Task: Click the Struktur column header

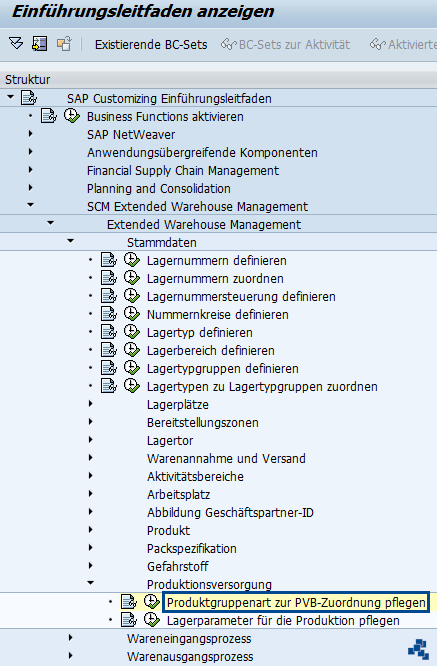Action: (28, 79)
